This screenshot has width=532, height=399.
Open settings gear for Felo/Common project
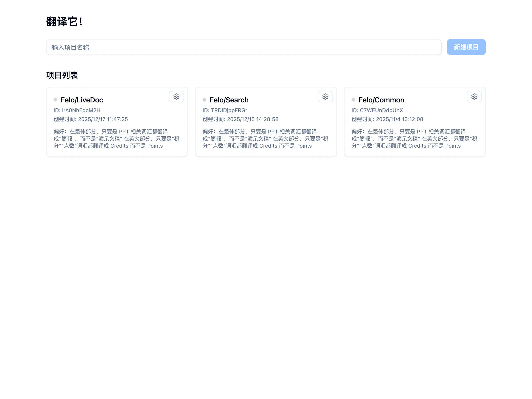click(x=474, y=97)
